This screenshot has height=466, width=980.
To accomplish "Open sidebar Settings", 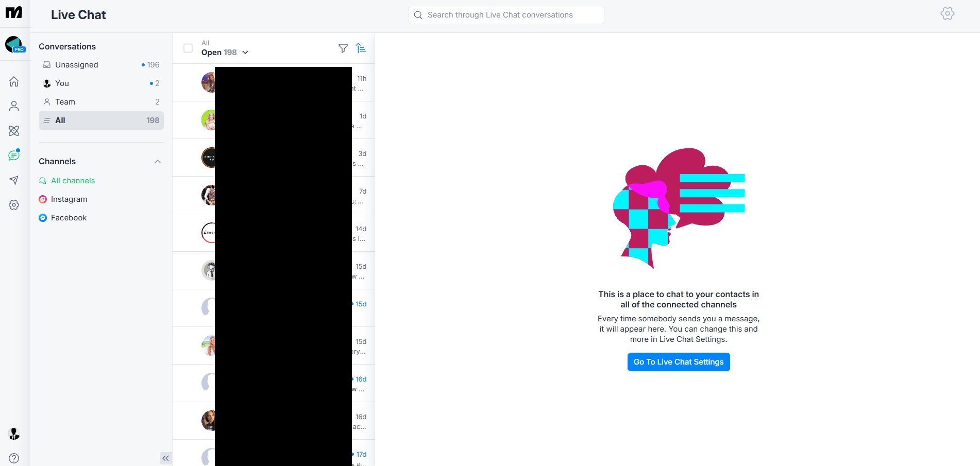I will [x=14, y=205].
